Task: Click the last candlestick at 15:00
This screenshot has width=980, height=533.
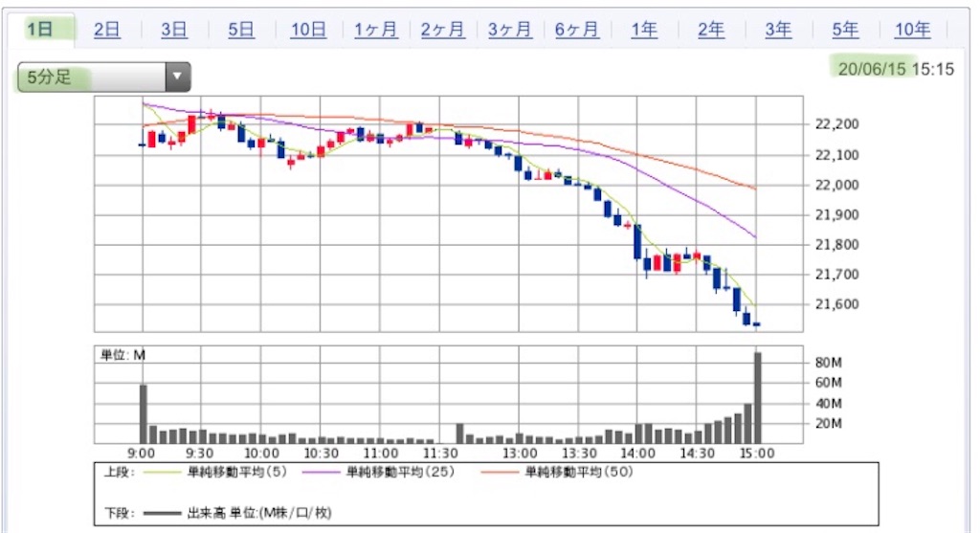Action: tap(757, 324)
